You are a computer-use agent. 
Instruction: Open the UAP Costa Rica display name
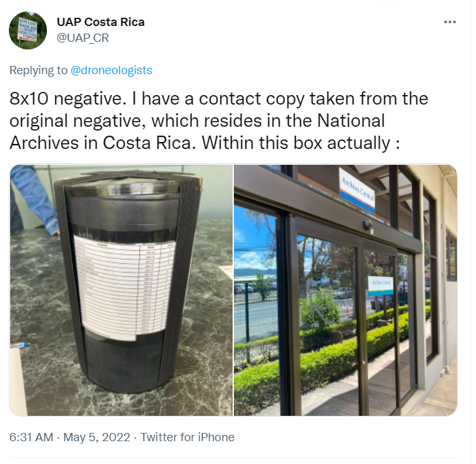[x=101, y=22]
